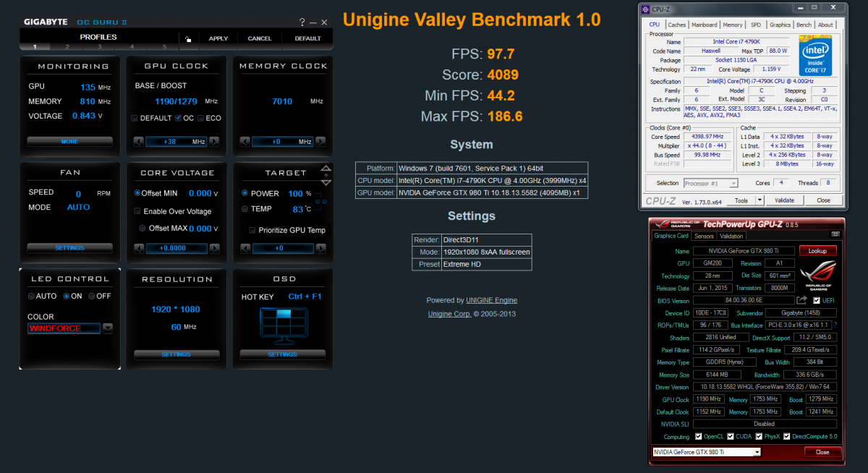
Task: Click the Lookup button in GPU-Z
Action: coord(817,251)
